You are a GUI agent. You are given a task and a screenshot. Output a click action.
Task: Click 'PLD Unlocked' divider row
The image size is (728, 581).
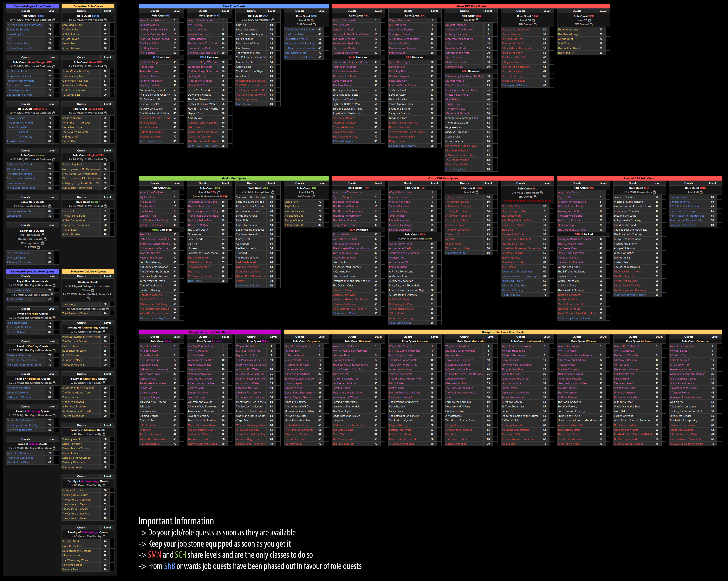click(x=161, y=57)
